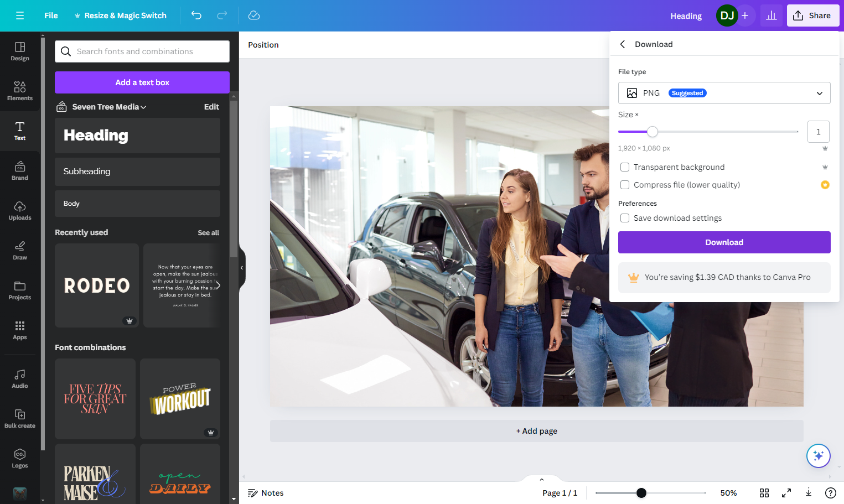
Task: Click the + Add page button
Action: [537, 431]
